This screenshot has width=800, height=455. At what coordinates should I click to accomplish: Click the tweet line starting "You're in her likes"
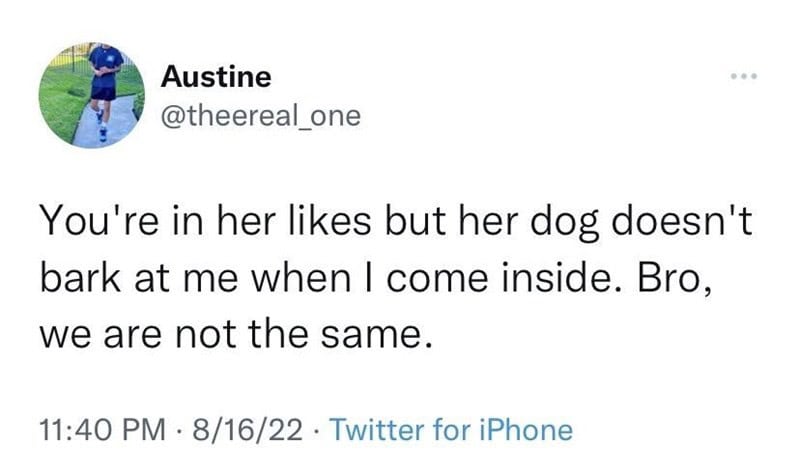click(396, 221)
